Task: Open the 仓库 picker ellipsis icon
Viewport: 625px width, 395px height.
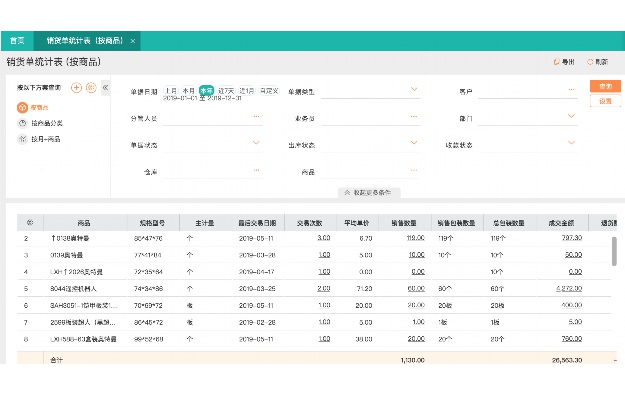Action: (x=256, y=170)
